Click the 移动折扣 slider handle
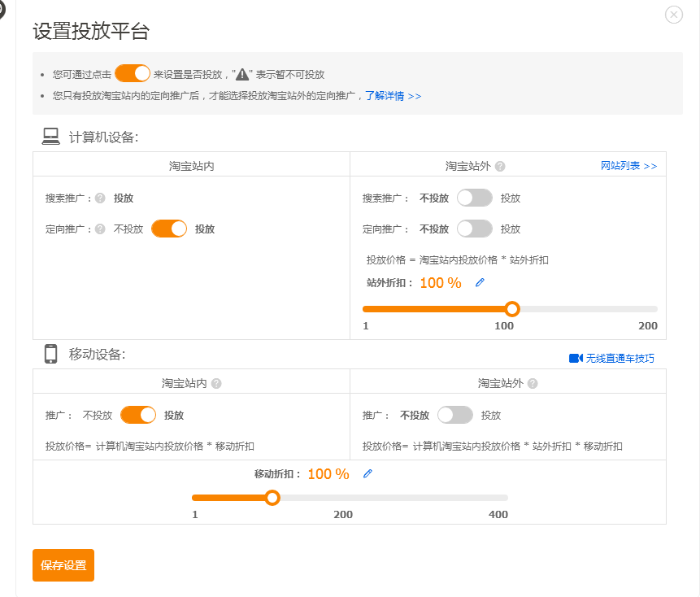Screen dimensions: 700x597 272,498
